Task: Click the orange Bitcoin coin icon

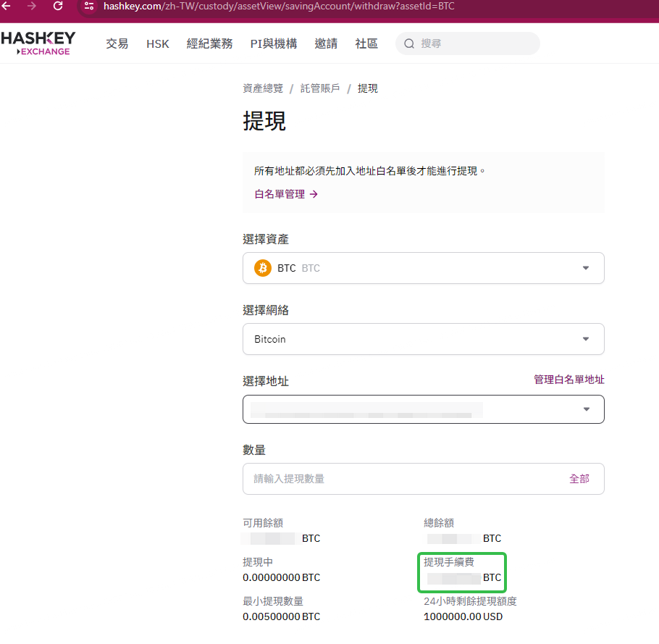Action: click(263, 268)
